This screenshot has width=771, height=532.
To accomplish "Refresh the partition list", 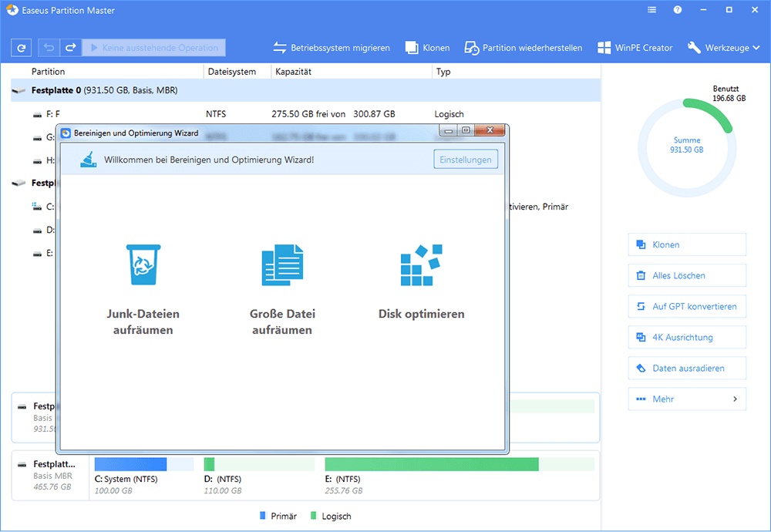I will [x=21, y=47].
